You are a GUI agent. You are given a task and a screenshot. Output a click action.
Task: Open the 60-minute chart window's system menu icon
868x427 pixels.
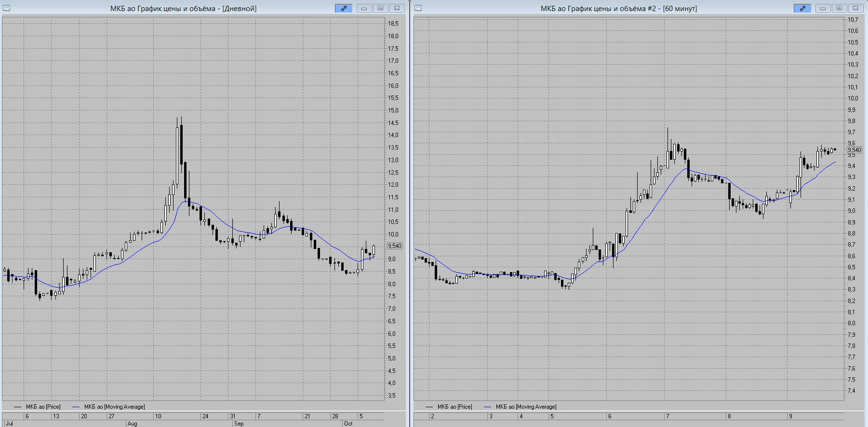418,8
